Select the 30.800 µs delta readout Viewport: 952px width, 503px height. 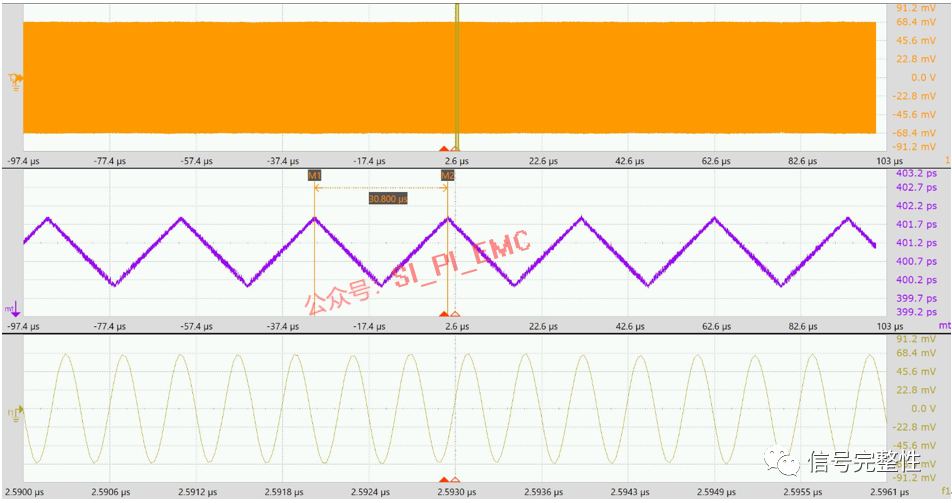click(388, 199)
